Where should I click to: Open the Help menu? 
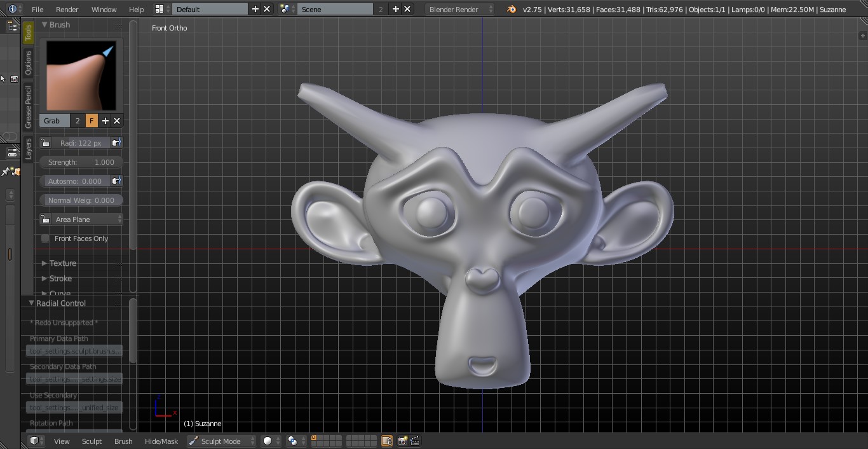(x=136, y=10)
